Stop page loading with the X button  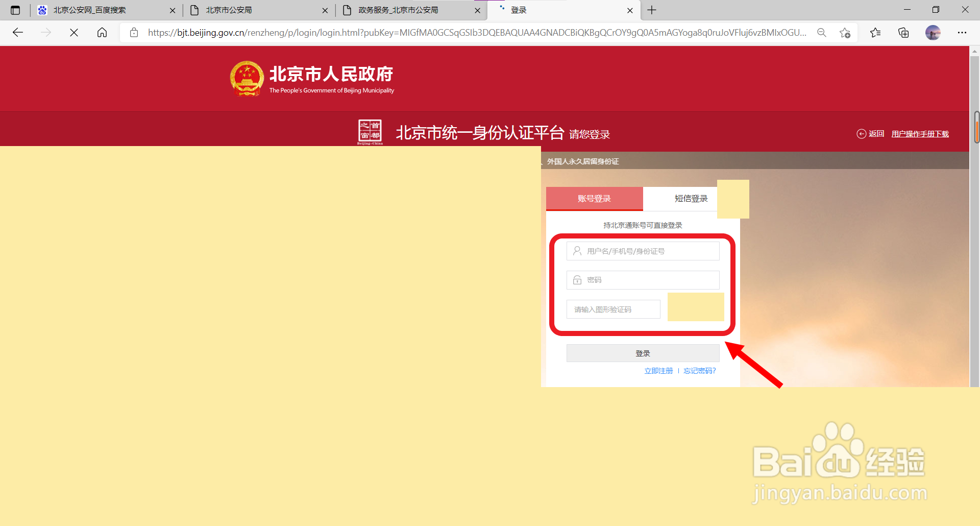pyautogui.click(x=74, y=33)
